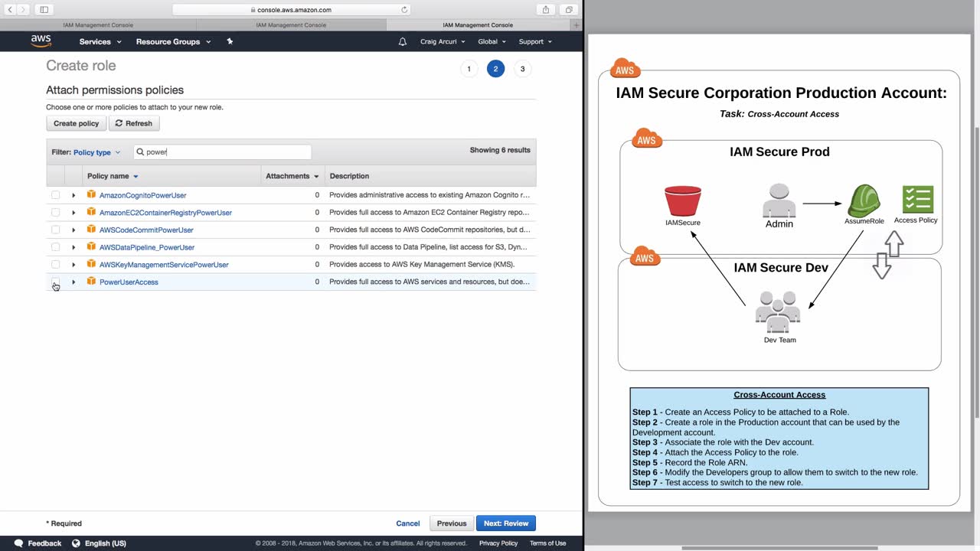
Task: Check the AWSCodeCommitPowerUser policy checkbox
Action: [55, 230]
